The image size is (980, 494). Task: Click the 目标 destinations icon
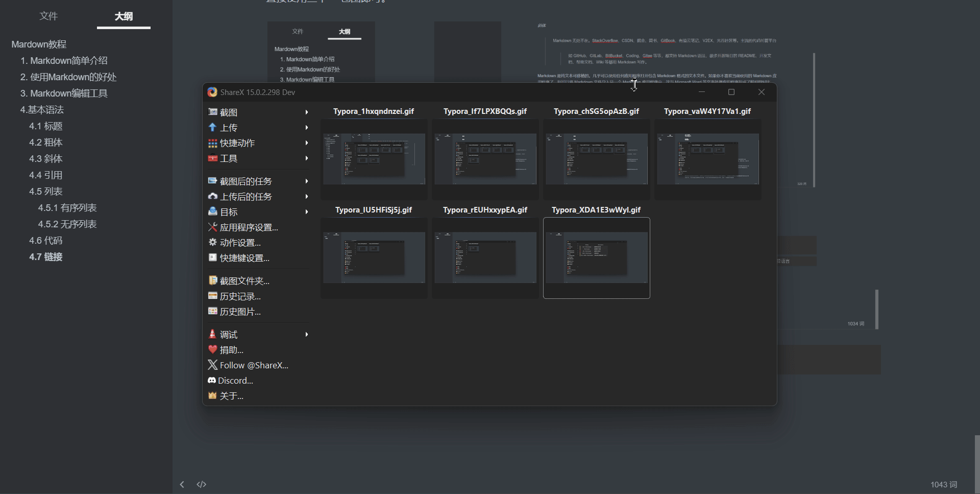tap(213, 211)
